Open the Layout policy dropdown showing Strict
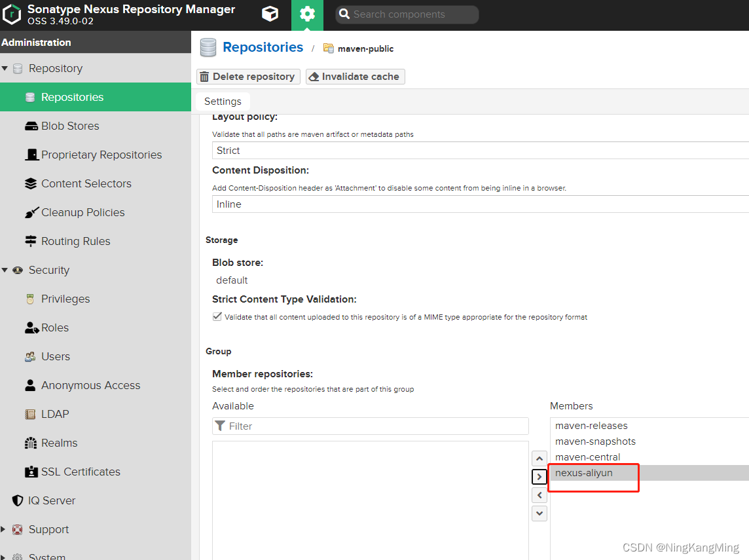Image resolution: width=749 pixels, height=560 pixels. [x=480, y=151]
